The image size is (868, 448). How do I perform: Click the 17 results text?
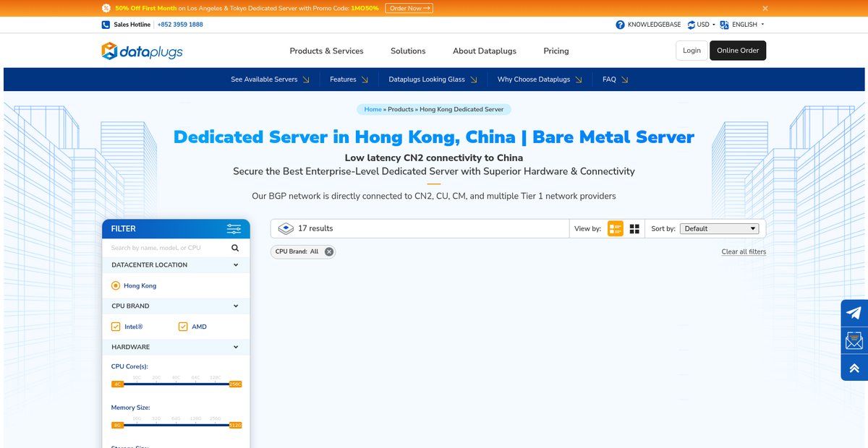point(315,228)
